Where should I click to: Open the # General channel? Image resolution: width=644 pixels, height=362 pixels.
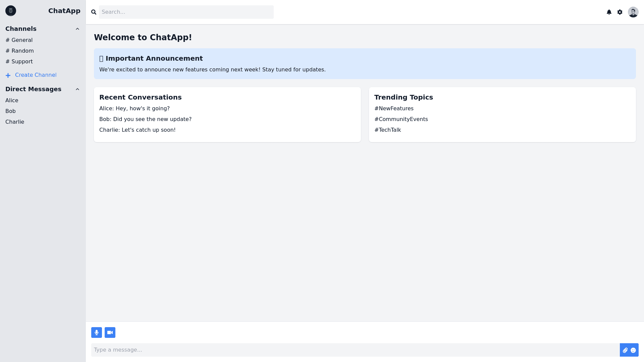tap(19, 40)
